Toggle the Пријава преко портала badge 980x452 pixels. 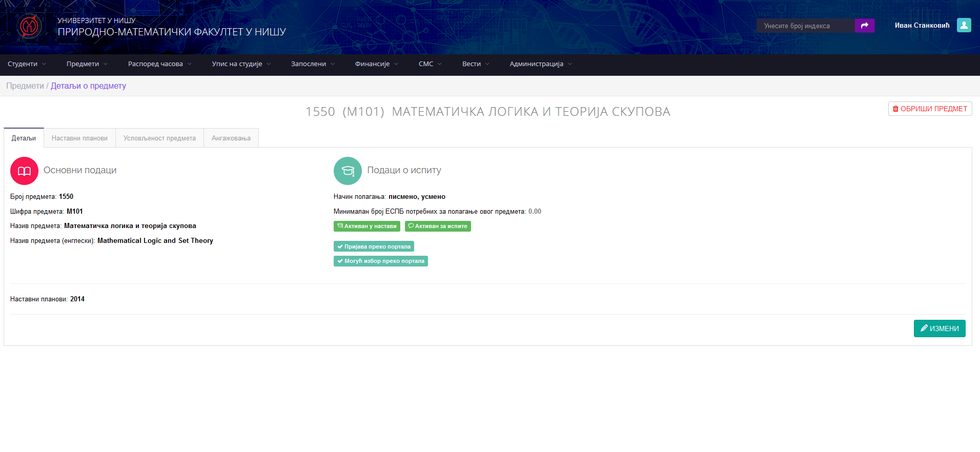(x=374, y=246)
